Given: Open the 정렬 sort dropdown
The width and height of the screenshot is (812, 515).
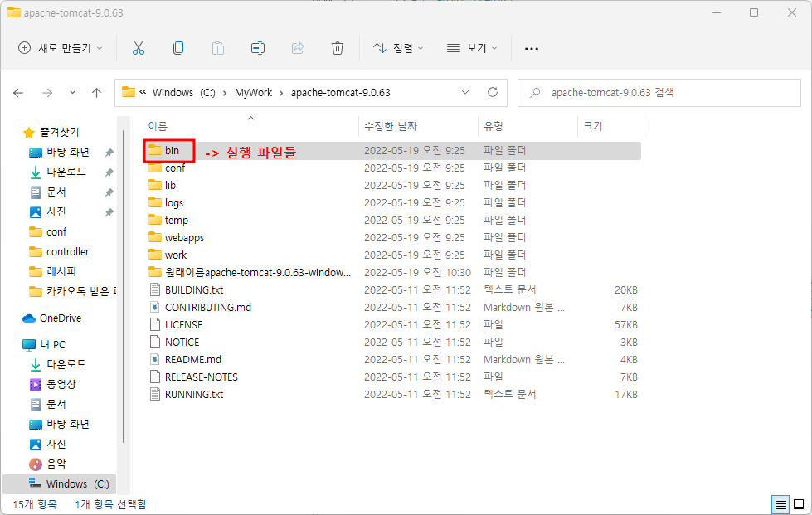Looking at the screenshot, I should point(398,48).
